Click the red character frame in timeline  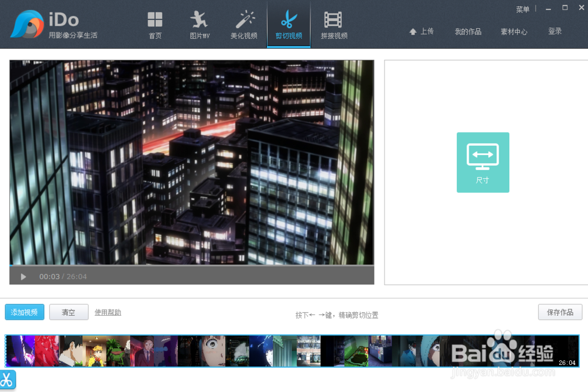pyautogui.click(x=46, y=351)
